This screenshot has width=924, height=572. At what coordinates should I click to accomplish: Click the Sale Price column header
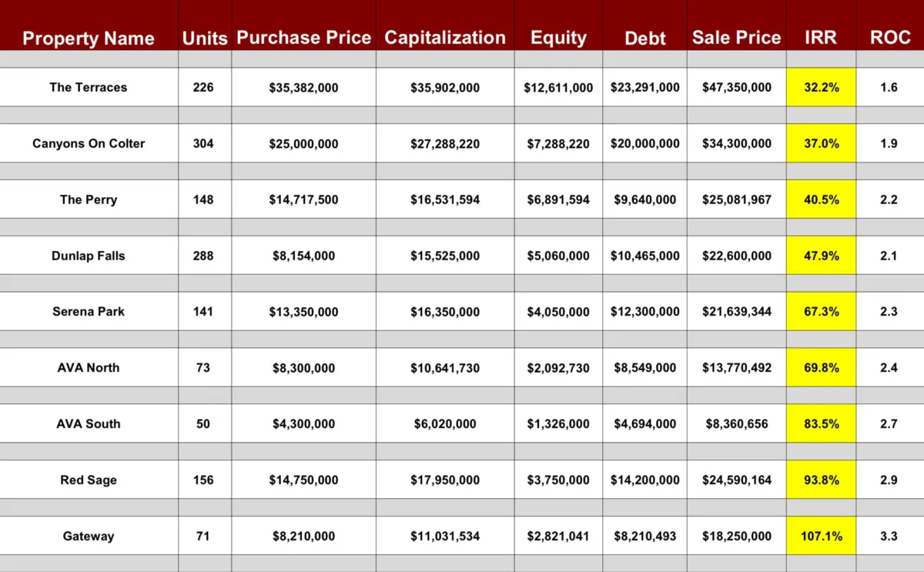point(736,38)
